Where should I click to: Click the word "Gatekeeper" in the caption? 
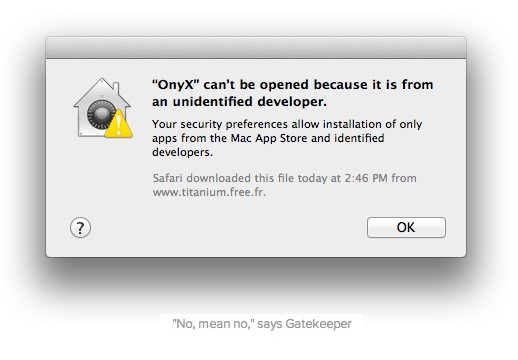click(318, 324)
